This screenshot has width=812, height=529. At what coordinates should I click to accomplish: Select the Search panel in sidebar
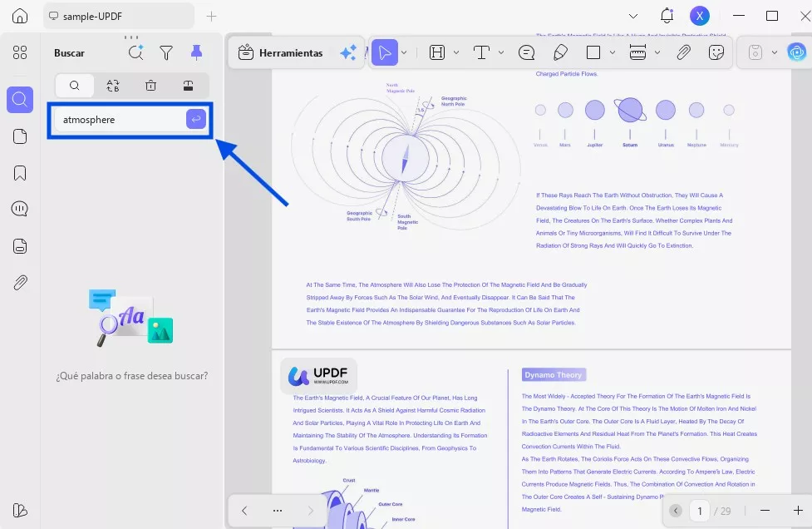point(20,100)
